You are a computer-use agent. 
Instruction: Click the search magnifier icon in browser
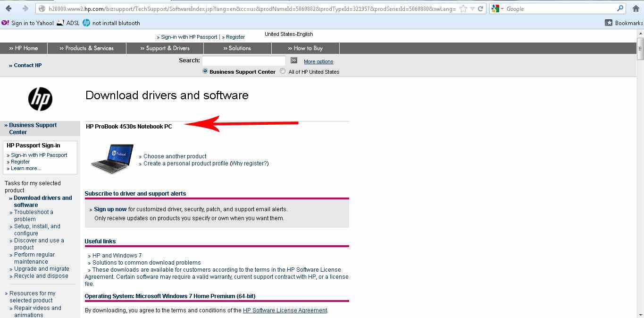(620, 9)
